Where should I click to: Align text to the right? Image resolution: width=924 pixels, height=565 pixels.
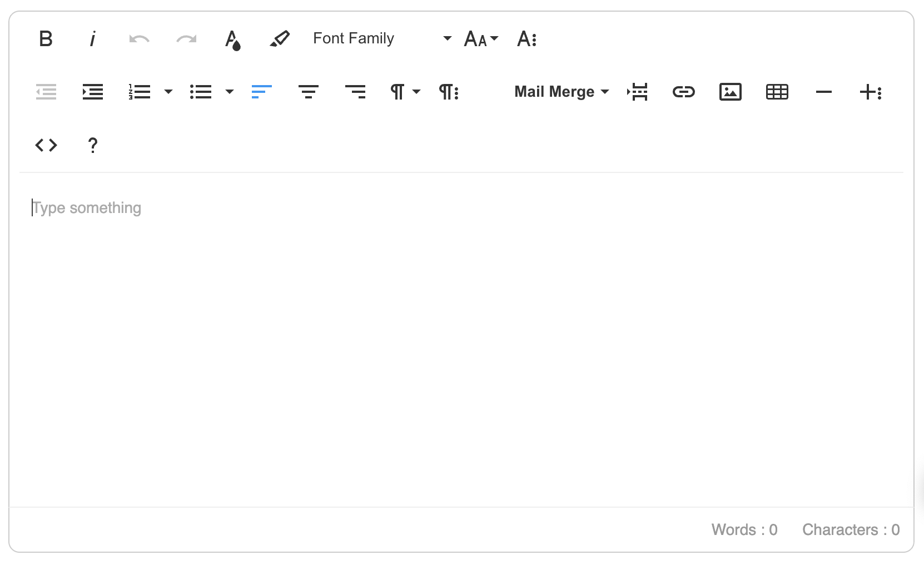pos(355,92)
